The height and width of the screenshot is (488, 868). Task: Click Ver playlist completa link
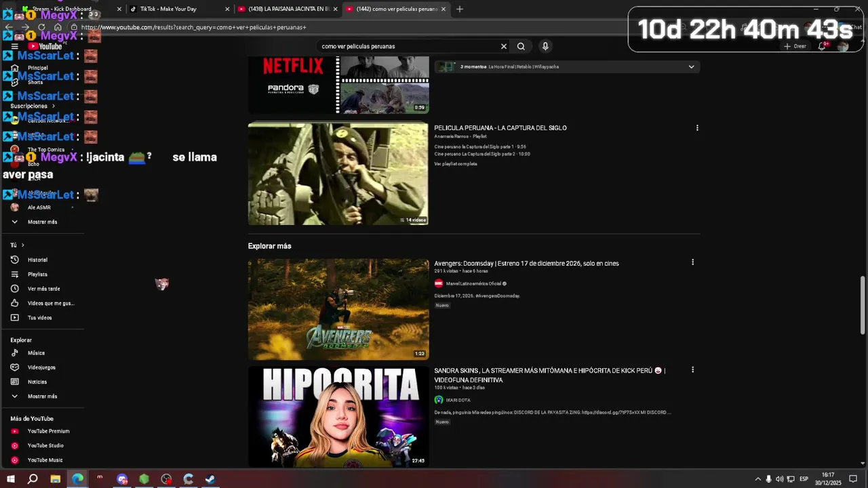point(456,163)
